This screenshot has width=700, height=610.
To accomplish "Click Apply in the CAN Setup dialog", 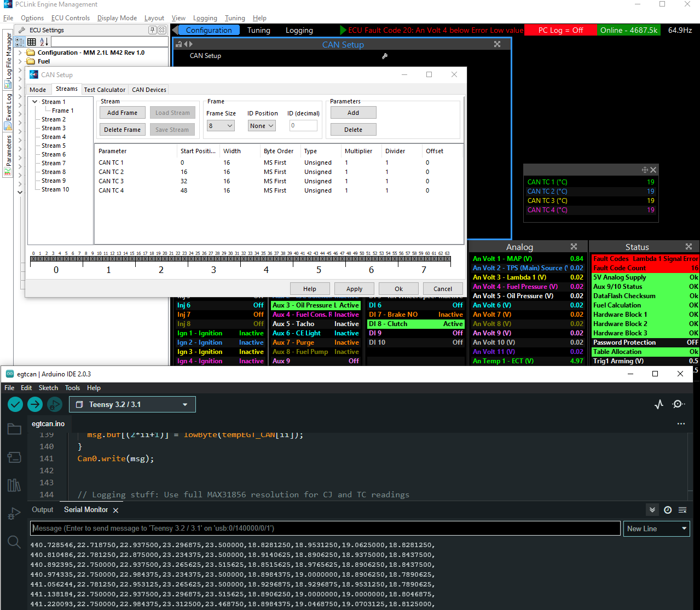I will point(355,289).
